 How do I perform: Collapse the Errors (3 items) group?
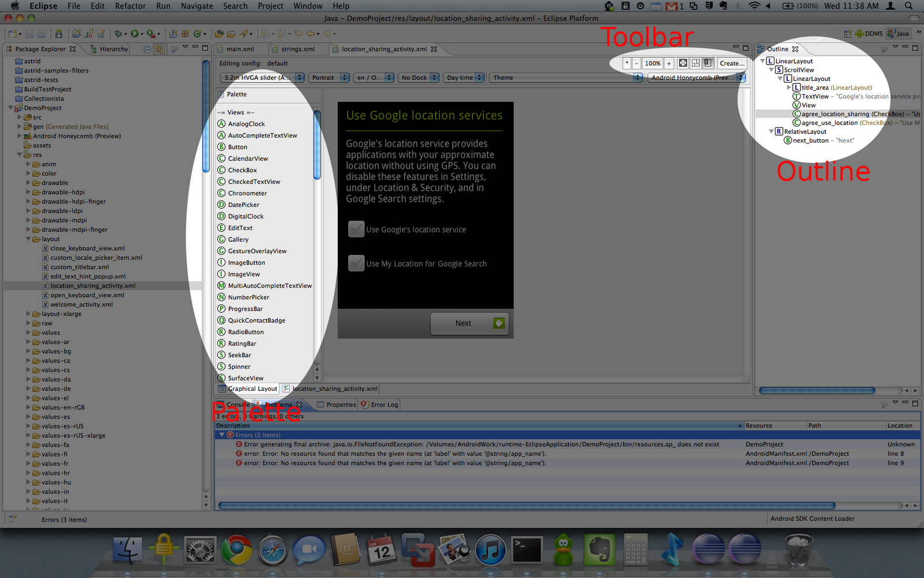click(221, 435)
